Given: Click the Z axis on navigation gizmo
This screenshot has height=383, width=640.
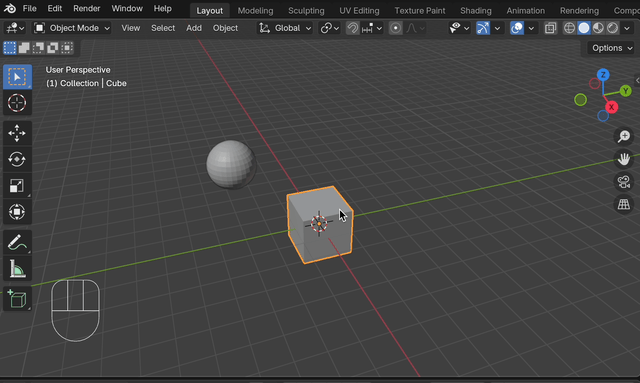Looking at the screenshot, I should click(603, 75).
